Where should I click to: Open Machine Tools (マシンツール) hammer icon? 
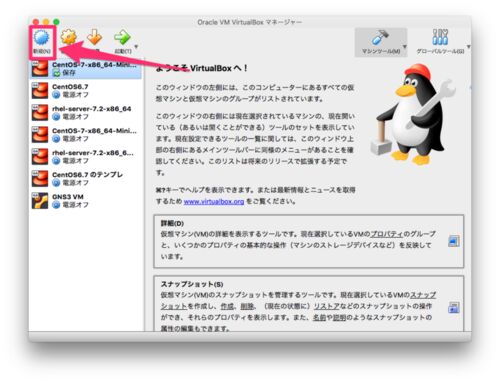(380, 37)
